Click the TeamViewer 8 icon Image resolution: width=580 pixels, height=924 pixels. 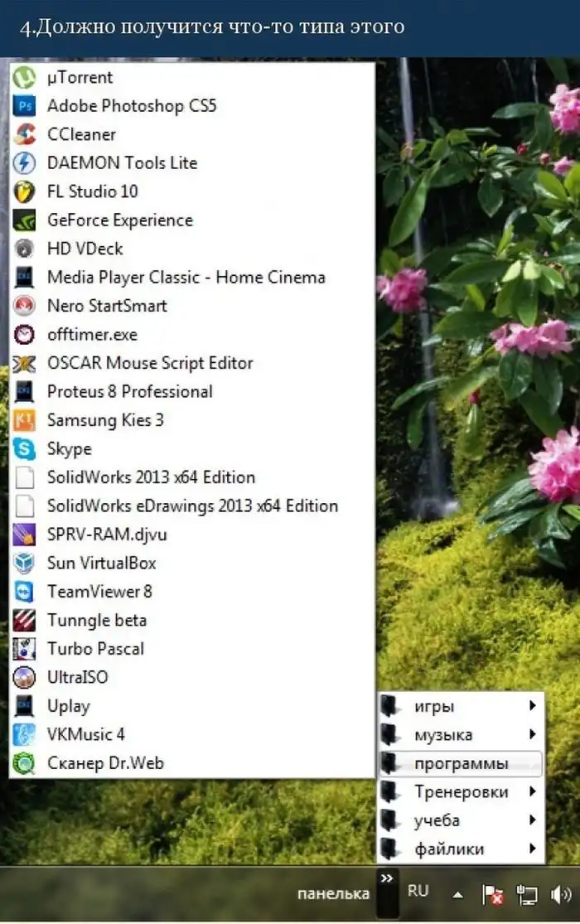(24, 592)
